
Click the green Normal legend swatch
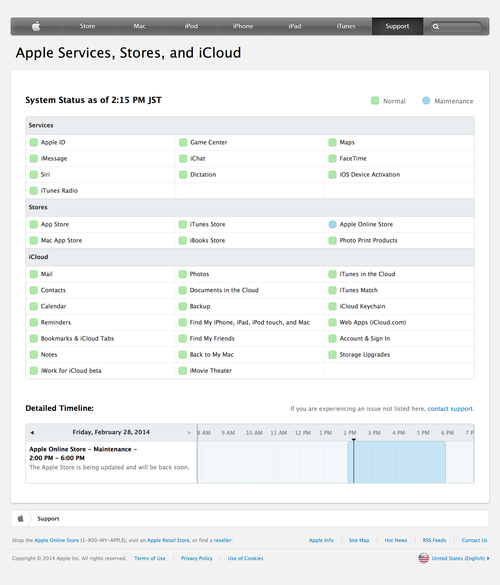coord(375,101)
